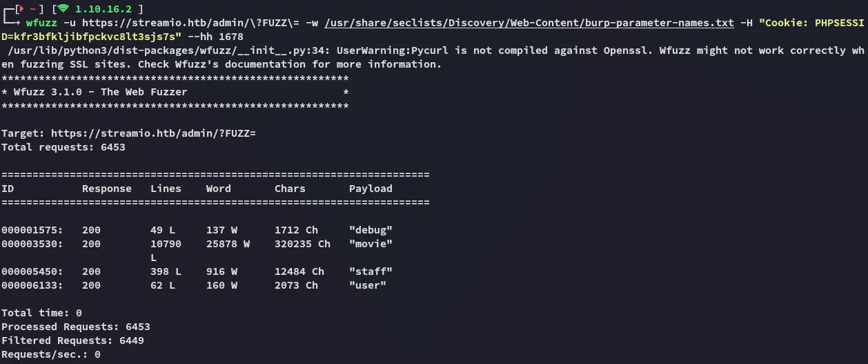Click the Wfuzz 3.1.0 banner title
This screenshot has height=364, width=868.
100,92
